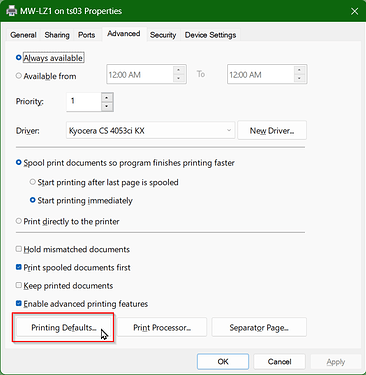
Task: Open the Security tab
Action: tap(163, 35)
